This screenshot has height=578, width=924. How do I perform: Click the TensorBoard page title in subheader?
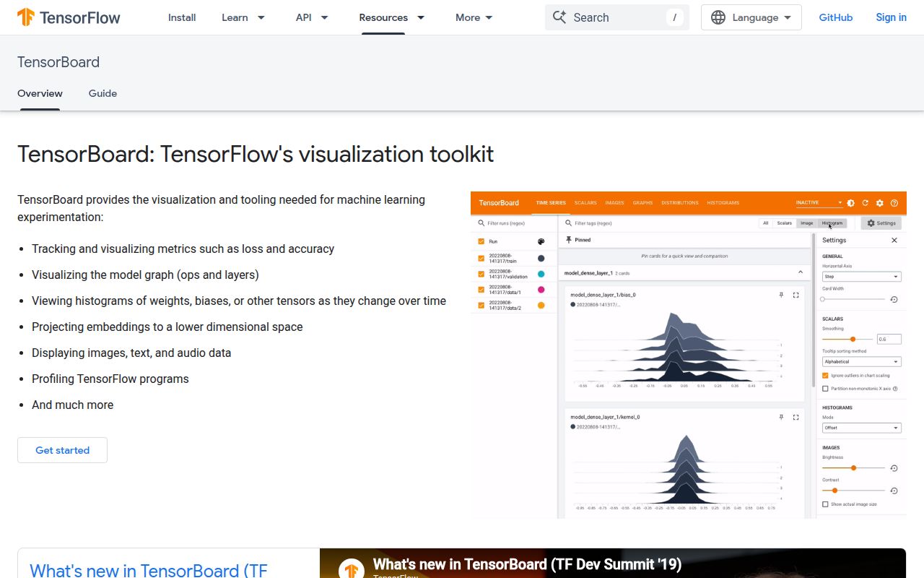[x=58, y=62]
